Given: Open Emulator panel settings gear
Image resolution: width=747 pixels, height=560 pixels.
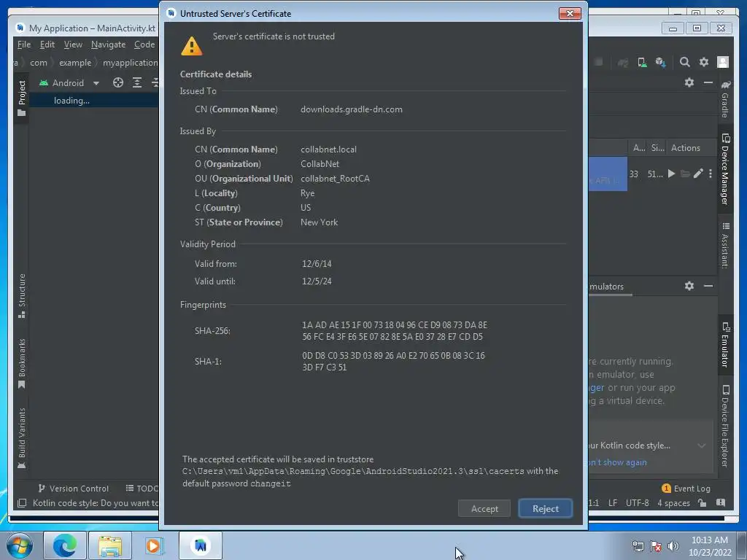Looking at the screenshot, I should [x=689, y=286].
